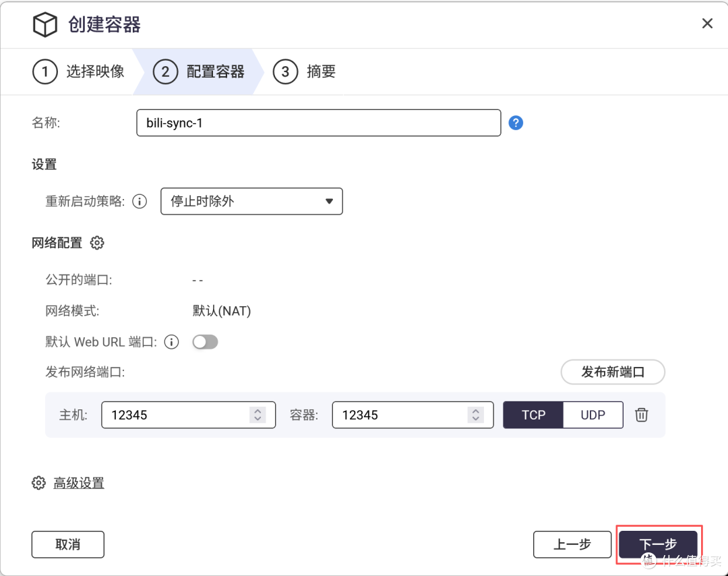The image size is (728, 576).
Task: Click the host port input 12345
Action: coord(189,415)
